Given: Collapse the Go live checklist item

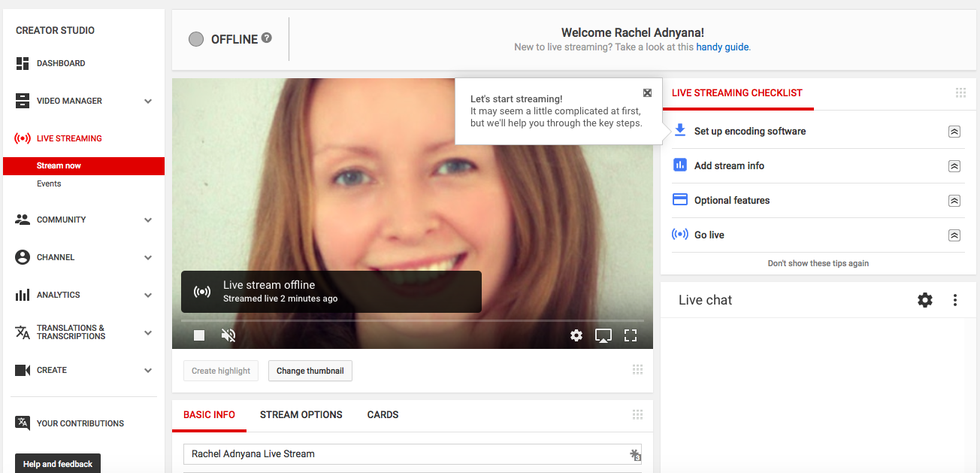Looking at the screenshot, I should coord(954,235).
